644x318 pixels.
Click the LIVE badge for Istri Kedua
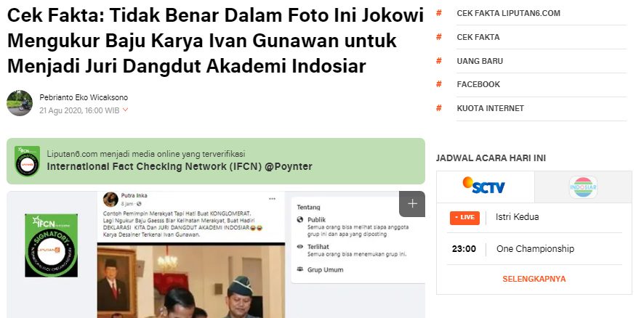pyautogui.click(x=464, y=218)
